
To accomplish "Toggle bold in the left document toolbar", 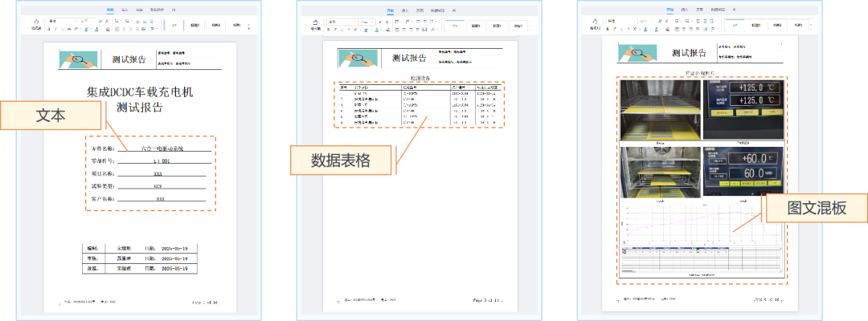I will (x=49, y=29).
